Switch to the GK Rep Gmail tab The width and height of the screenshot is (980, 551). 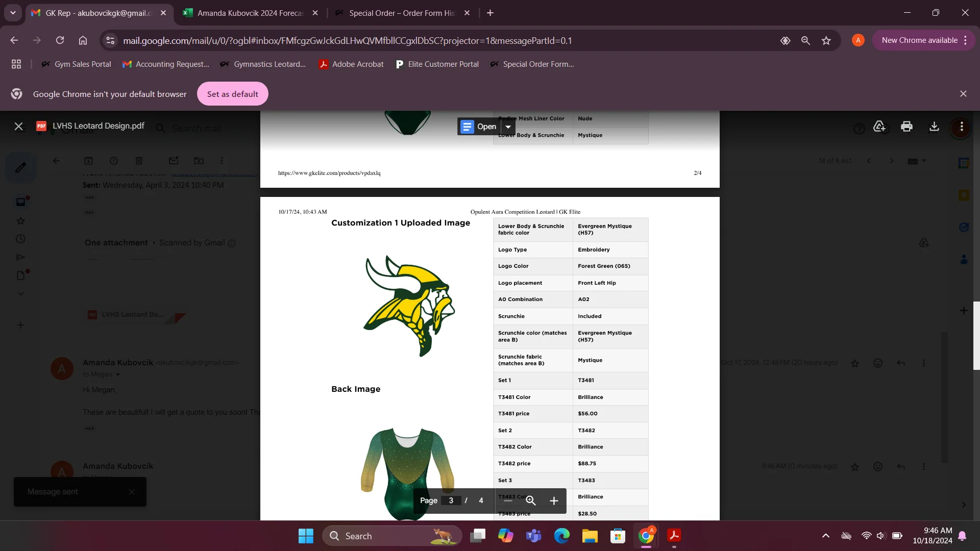tap(99, 13)
